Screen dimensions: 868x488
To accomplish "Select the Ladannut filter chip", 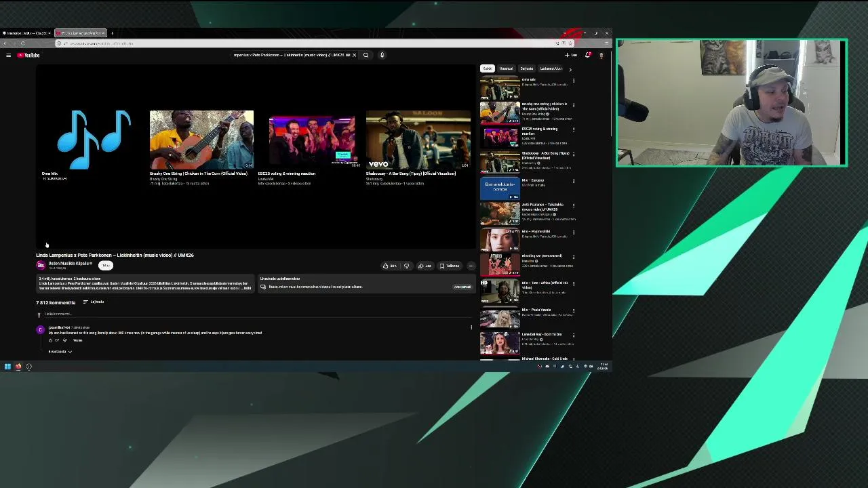I will tap(551, 68).
